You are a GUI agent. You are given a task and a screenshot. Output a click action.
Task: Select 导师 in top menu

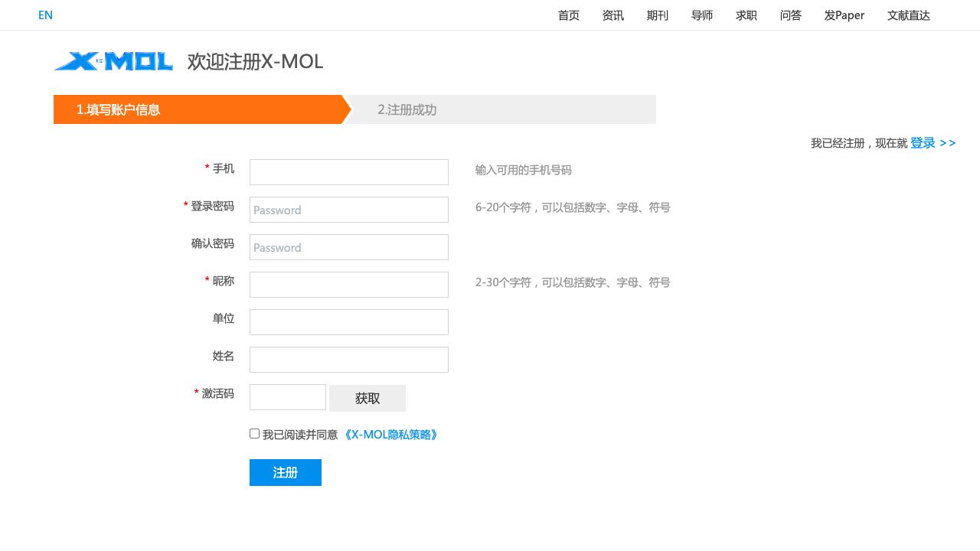702,15
